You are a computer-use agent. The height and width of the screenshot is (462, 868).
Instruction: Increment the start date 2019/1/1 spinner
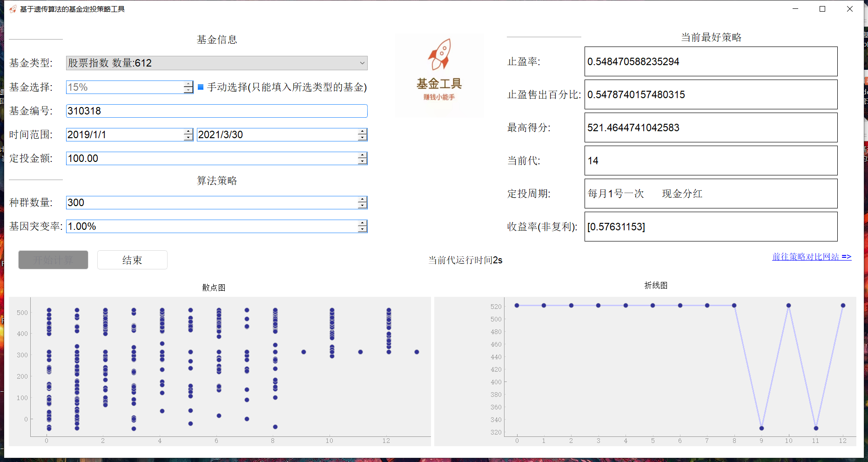188,132
